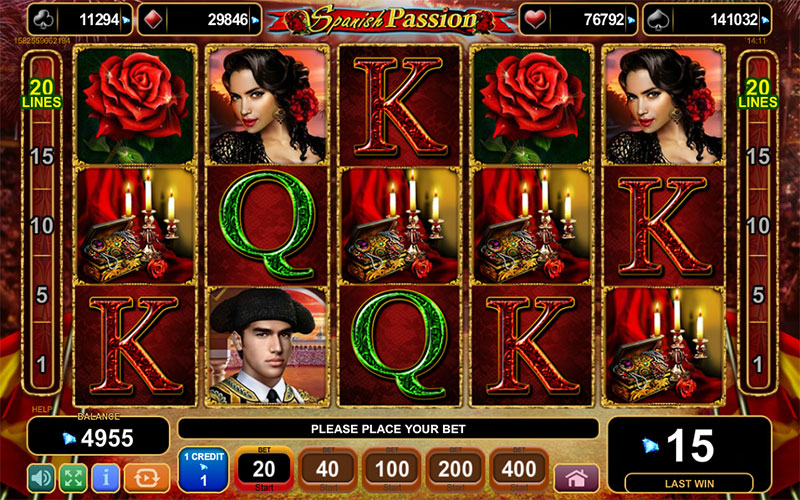Start spin with Bet 40
Screen dimensions: 800x500
[x=328, y=469]
